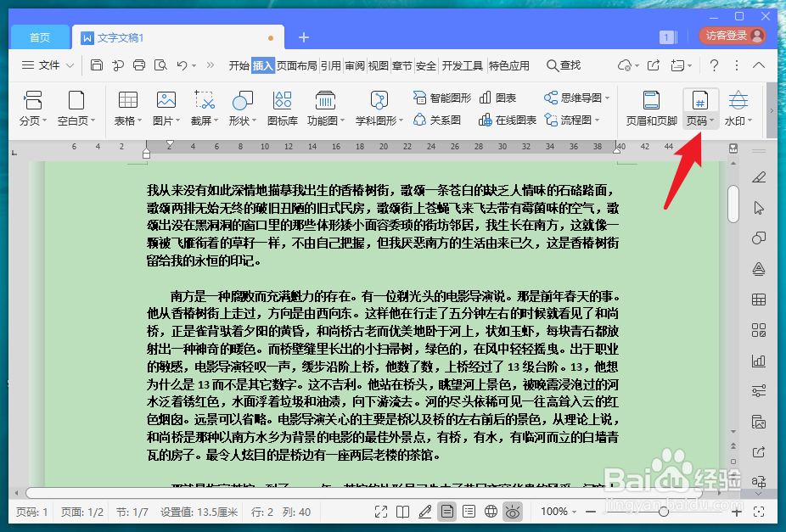
Task: Open Print Preview icon
Action: [x=160, y=65]
